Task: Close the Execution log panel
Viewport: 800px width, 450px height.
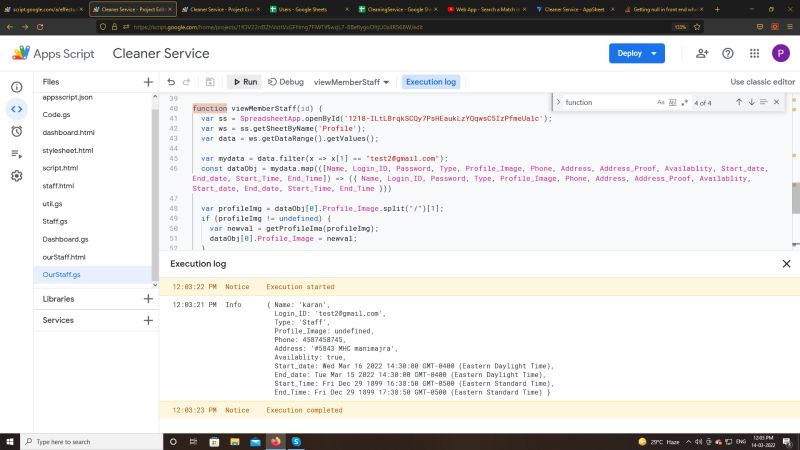Action: click(x=786, y=264)
